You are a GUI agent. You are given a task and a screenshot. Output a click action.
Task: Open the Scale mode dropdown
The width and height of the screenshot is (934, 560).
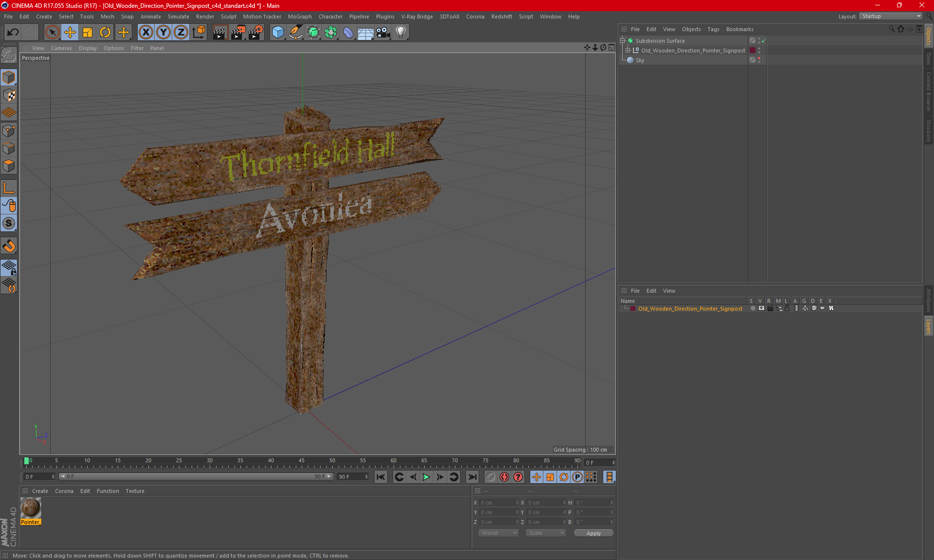546,533
